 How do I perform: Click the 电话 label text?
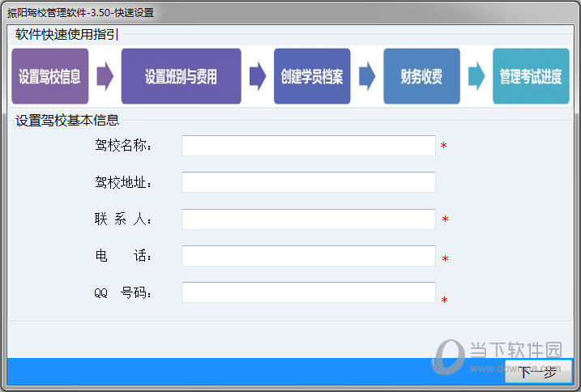pyautogui.click(x=123, y=256)
